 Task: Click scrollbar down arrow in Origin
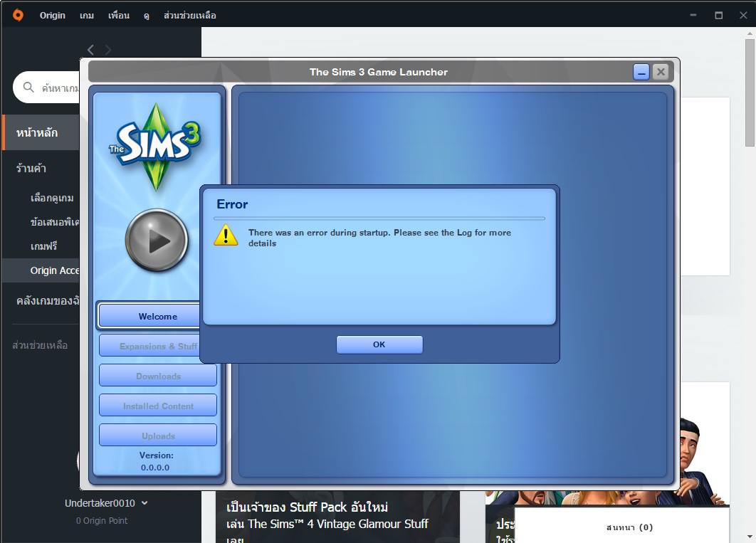click(750, 537)
